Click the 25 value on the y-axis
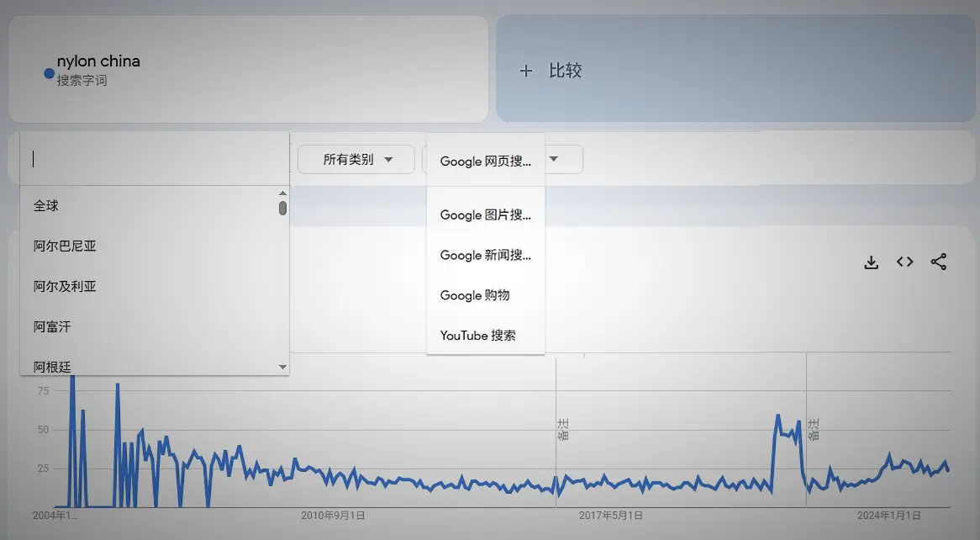 [43, 468]
